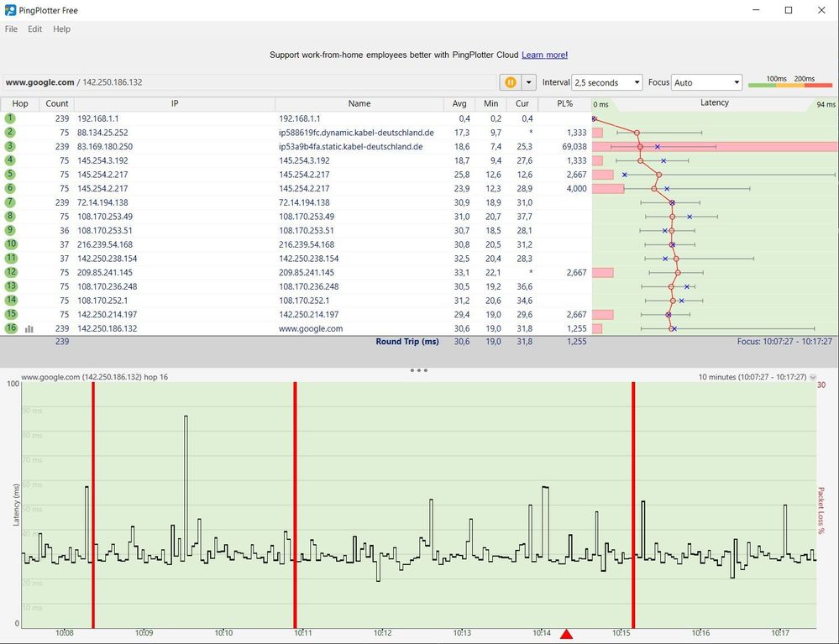Click the red triangle timeline marker

(566, 635)
